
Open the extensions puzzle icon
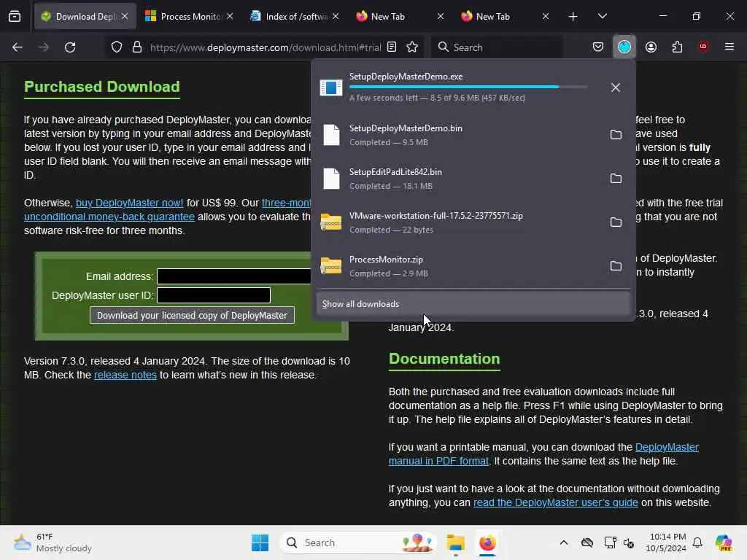pyautogui.click(x=677, y=47)
